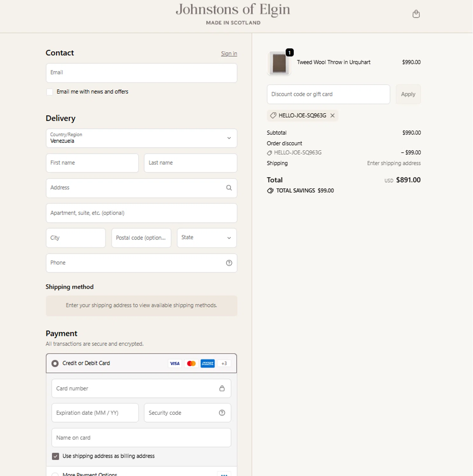The height and width of the screenshot is (476, 473).
Task: Toggle Email me with news and offers
Action: (50, 92)
